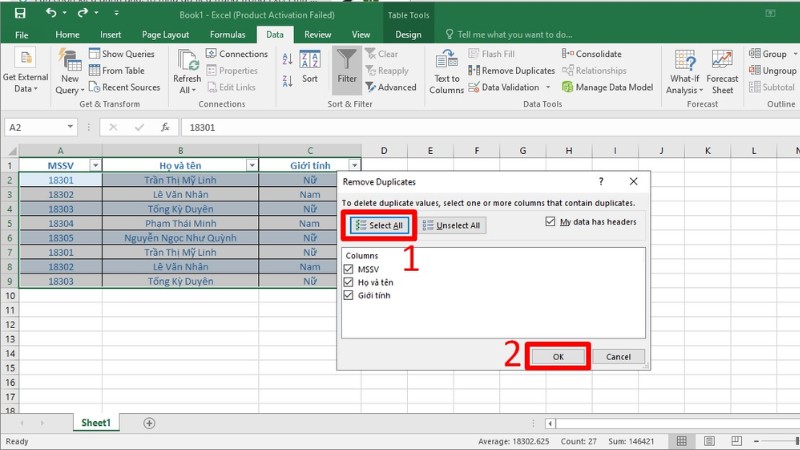The height and width of the screenshot is (450, 800).
Task: Open the Forecast Sheet tool
Action: coord(722,71)
